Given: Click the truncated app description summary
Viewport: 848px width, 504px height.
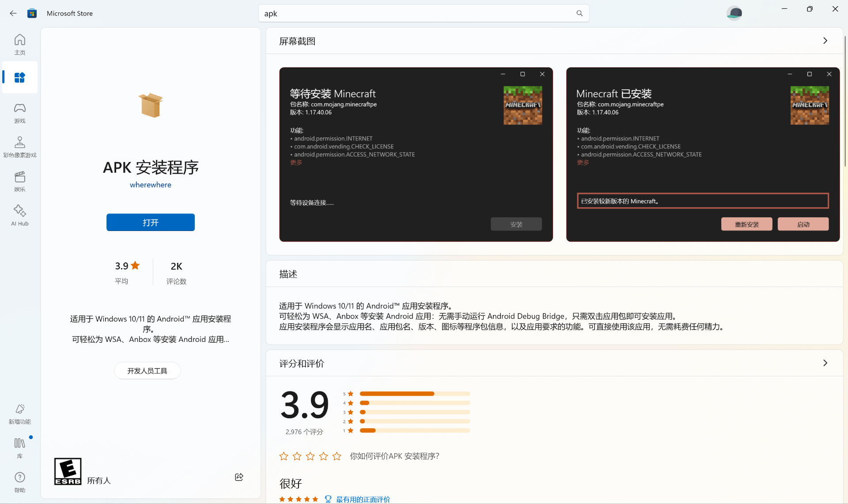Looking at the screenshot, I should (x=151, y=329).
